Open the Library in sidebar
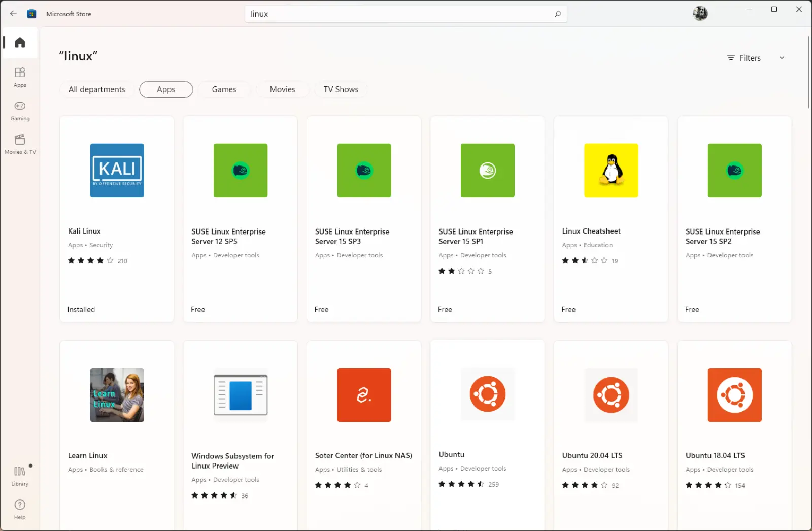The width and height of the screenshot is (812, 531). click(20, 476)
